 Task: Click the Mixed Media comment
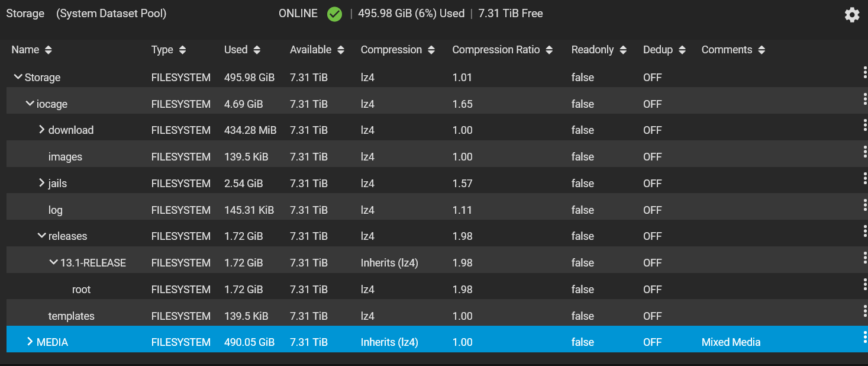pos(731,342)
